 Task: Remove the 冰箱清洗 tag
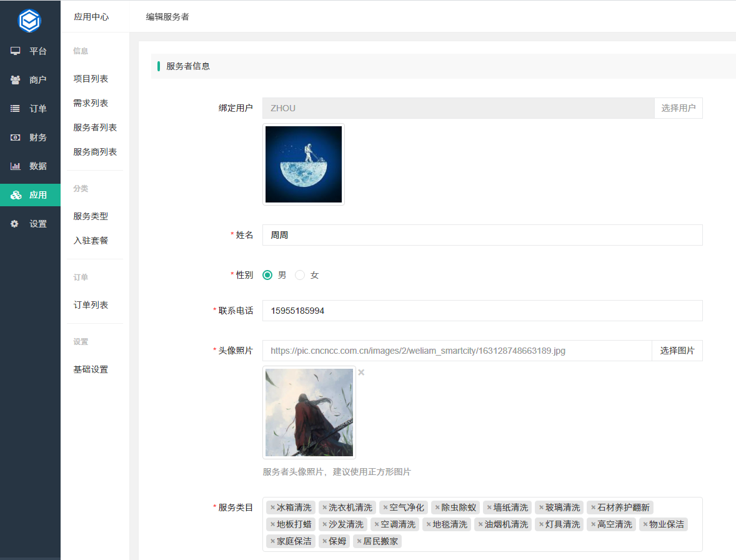[272, 507]
